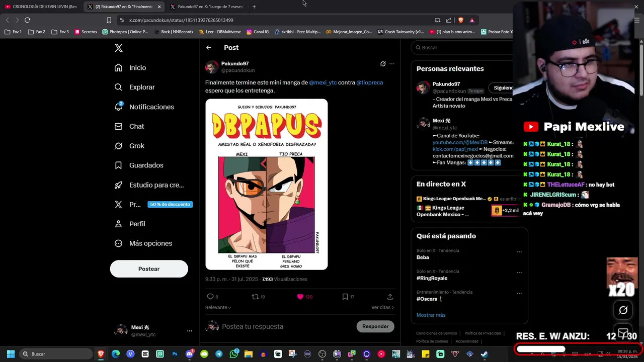
Task: Open Estudio para creadores in sidebar
Action: click(149, 185)
